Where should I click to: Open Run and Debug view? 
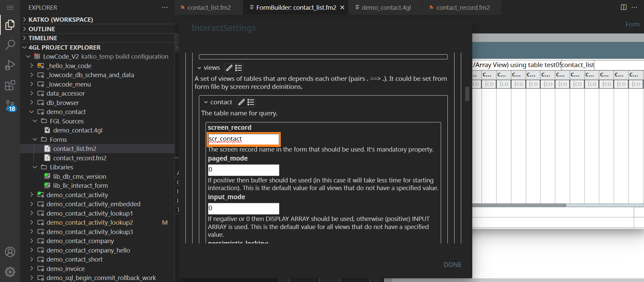(10, 65)
